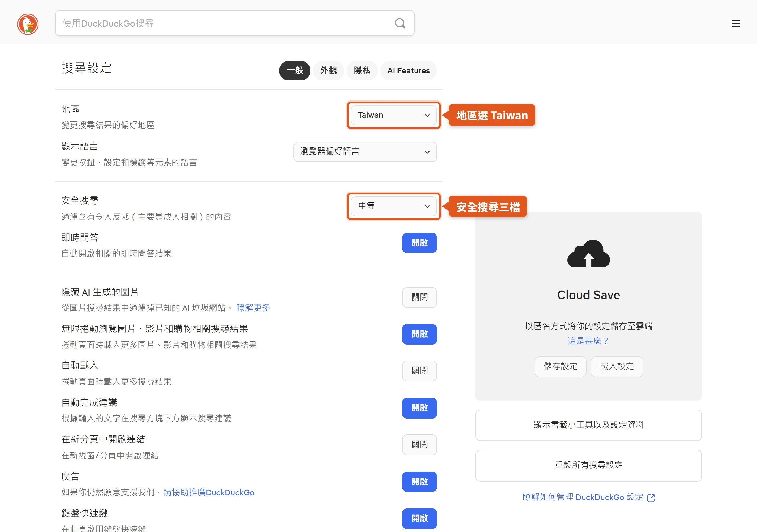Viewport: 757px width, 532px height.
Task: Click the 以匿名方式將你的設定儲存至雲端 text
Action: point(588,326)
